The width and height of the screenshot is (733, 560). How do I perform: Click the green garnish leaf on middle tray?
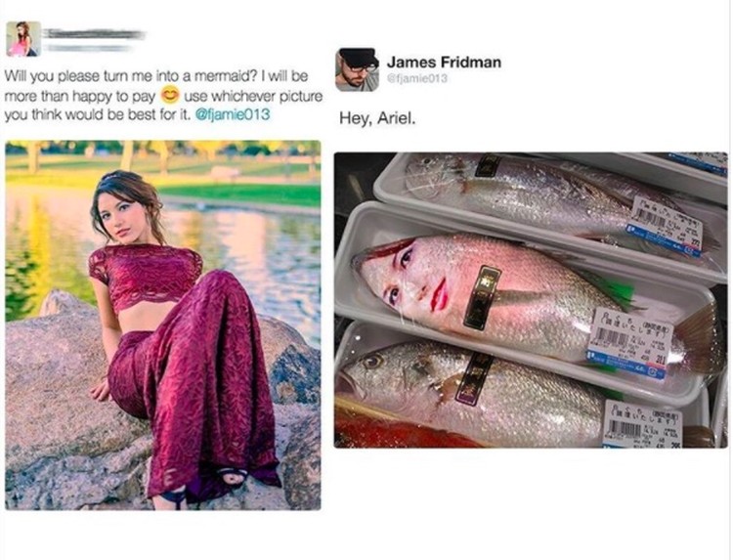pos(615,292)
